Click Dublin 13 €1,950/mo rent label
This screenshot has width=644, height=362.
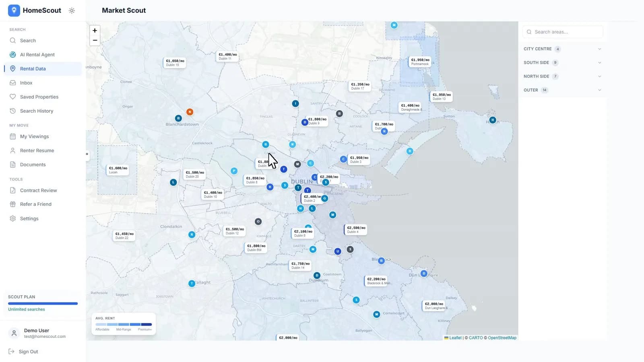(442, 97)
